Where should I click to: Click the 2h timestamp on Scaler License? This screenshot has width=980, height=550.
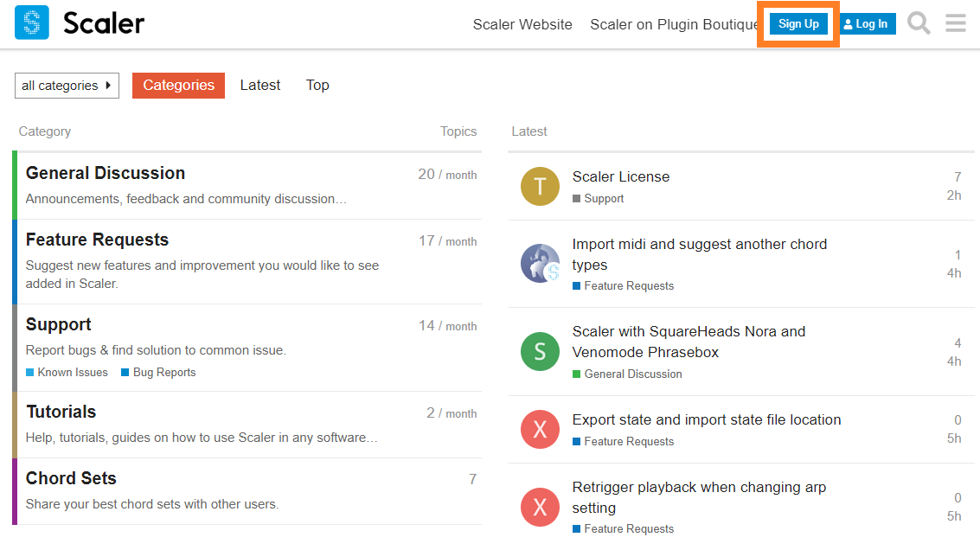coord(954,195)
